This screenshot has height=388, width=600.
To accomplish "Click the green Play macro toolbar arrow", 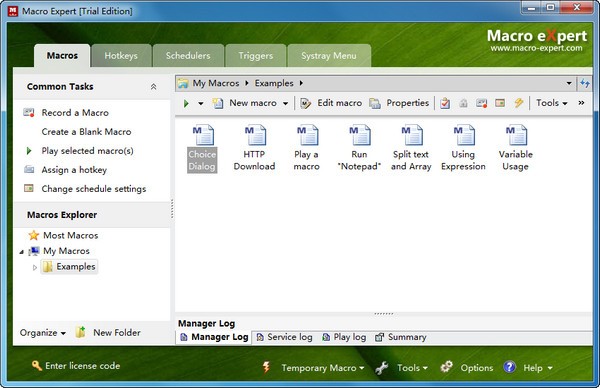I will coord(186,103).
